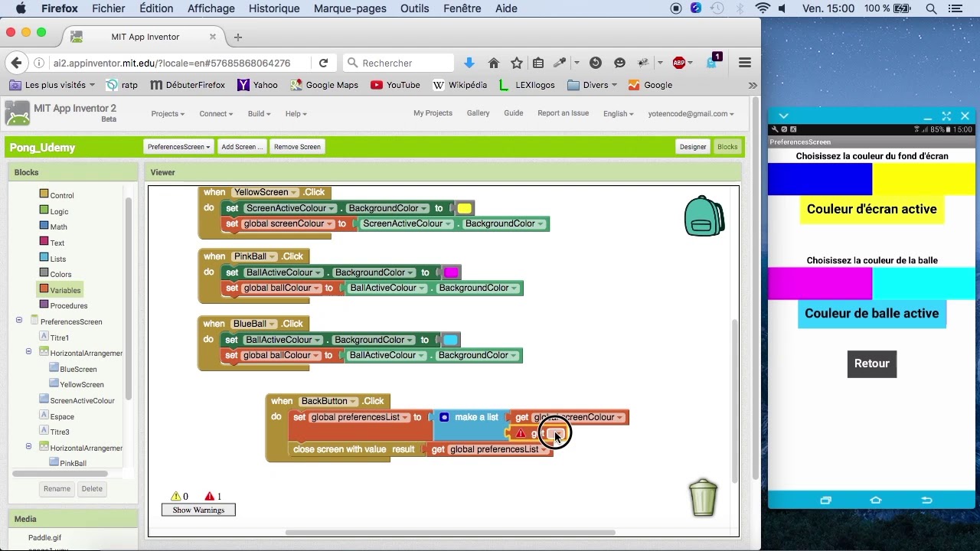The width and height of the screenshot is (980, 551).
Task: Open the Connect dropdown menu
Action: (x=216, y=113)
